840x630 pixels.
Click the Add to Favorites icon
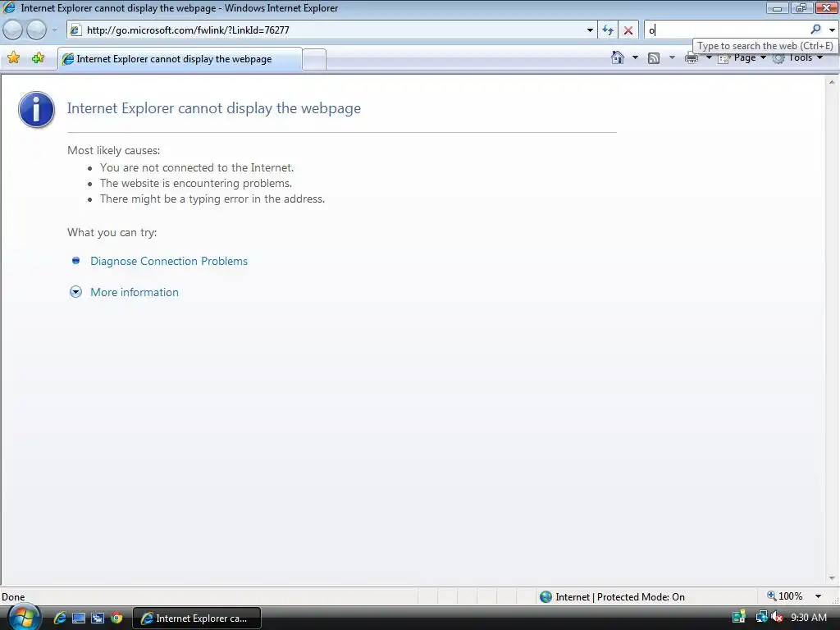[38, 58]
